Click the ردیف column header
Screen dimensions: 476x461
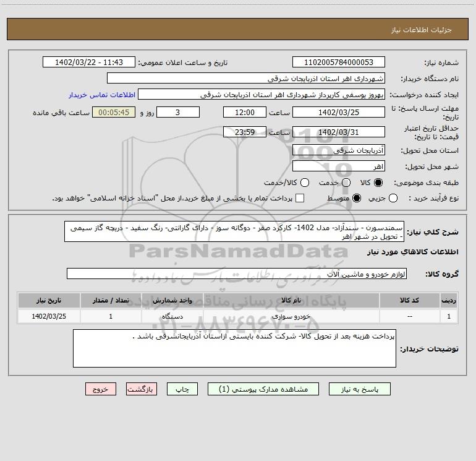(x=449, y=301)
